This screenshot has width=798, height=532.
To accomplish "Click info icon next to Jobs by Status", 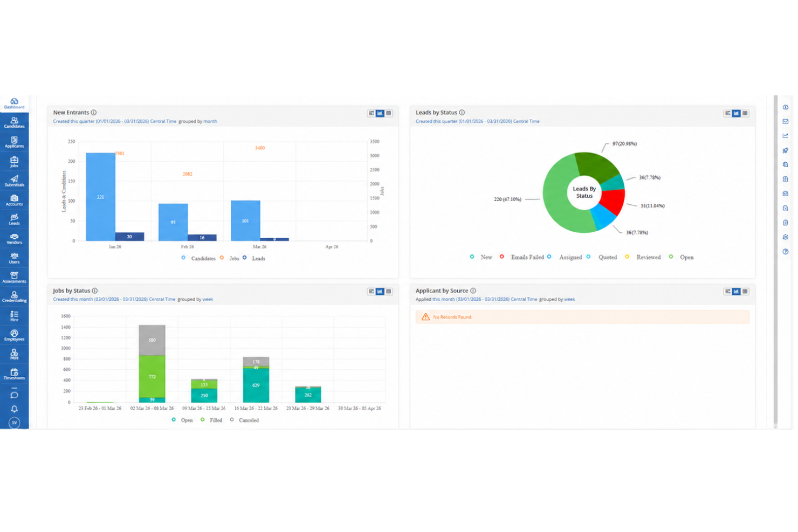I will (x=95, y=291).
